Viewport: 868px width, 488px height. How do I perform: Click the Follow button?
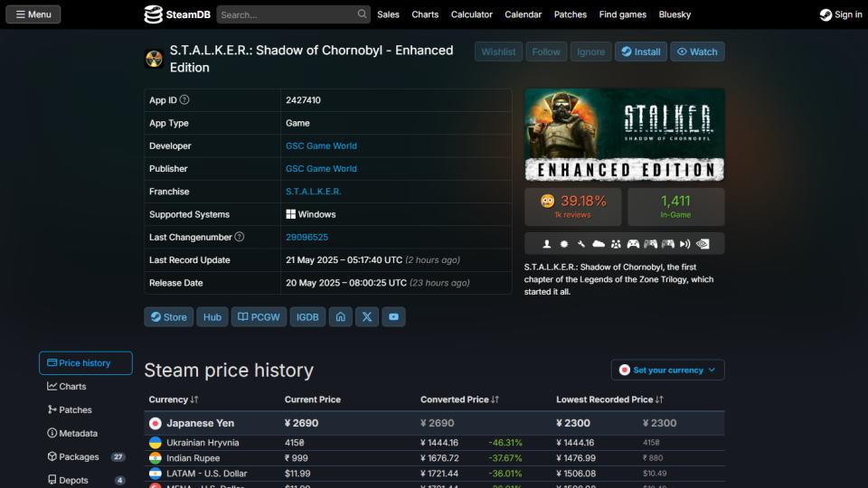click(546, 52)
